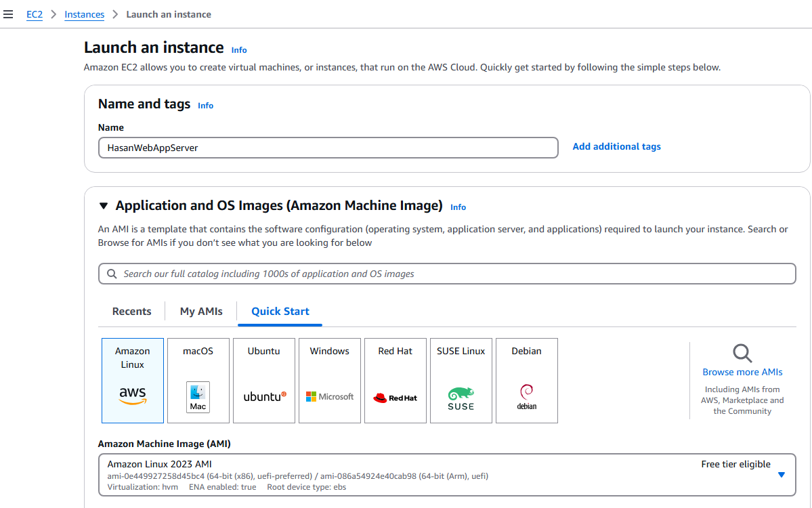Open Info link for Application and OS Images
This screenshot has height=508, width=812.
tap(458, 207)
